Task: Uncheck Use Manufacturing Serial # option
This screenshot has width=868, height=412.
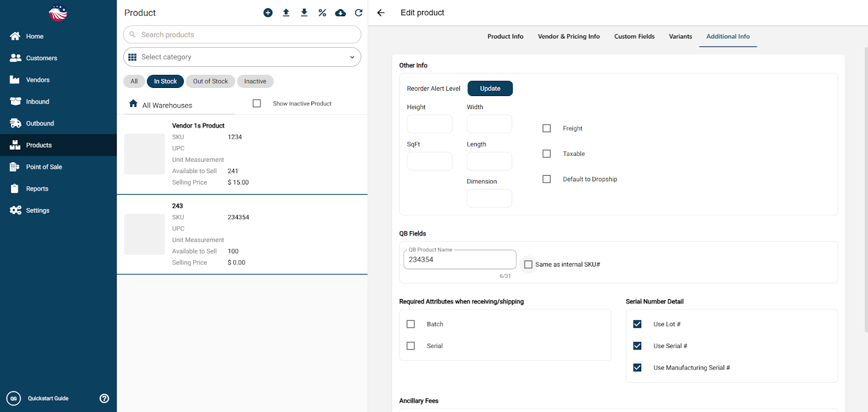Action: coord(637,367)
